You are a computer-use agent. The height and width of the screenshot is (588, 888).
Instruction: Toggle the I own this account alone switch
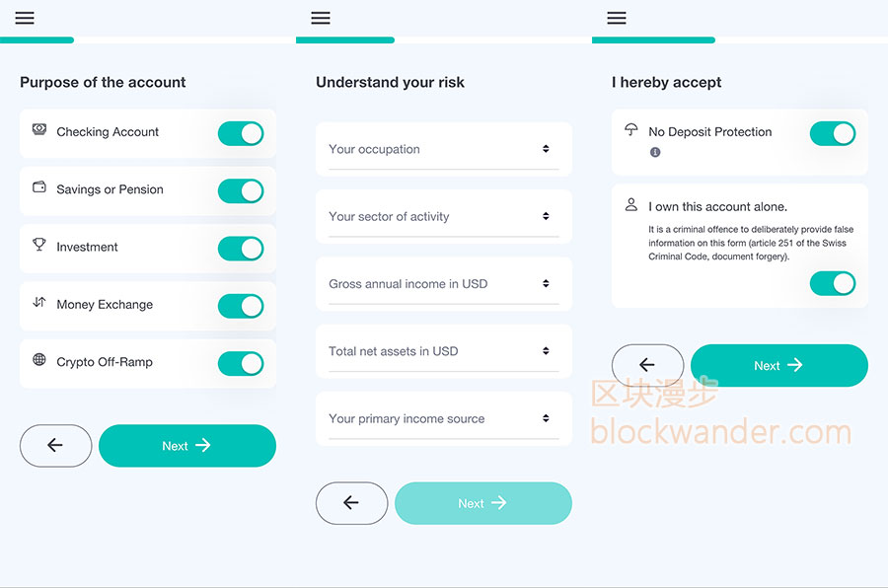coord(833,284)
